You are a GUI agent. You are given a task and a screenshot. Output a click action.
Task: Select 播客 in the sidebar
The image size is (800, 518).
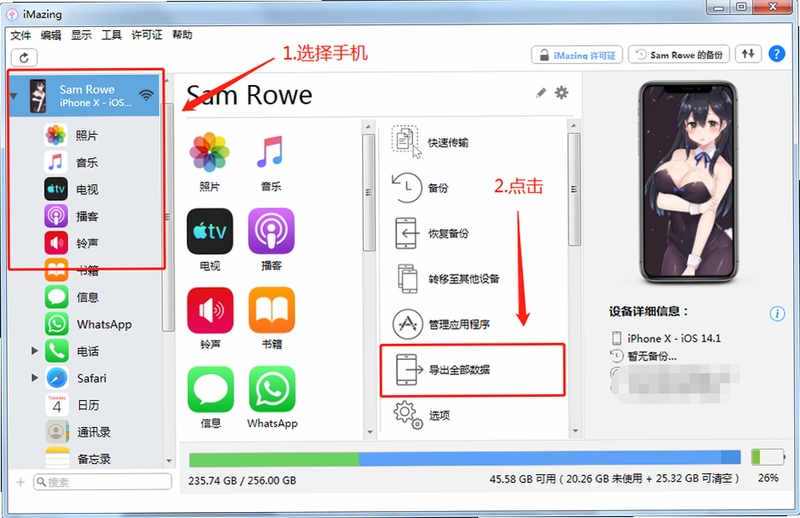tap(86, 216)
